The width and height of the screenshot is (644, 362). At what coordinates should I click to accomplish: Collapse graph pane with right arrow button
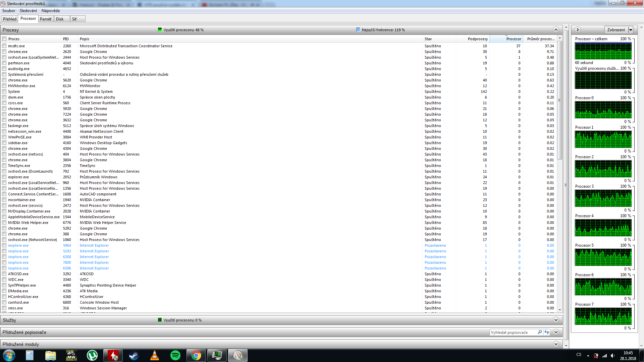(x=578, y=30)
